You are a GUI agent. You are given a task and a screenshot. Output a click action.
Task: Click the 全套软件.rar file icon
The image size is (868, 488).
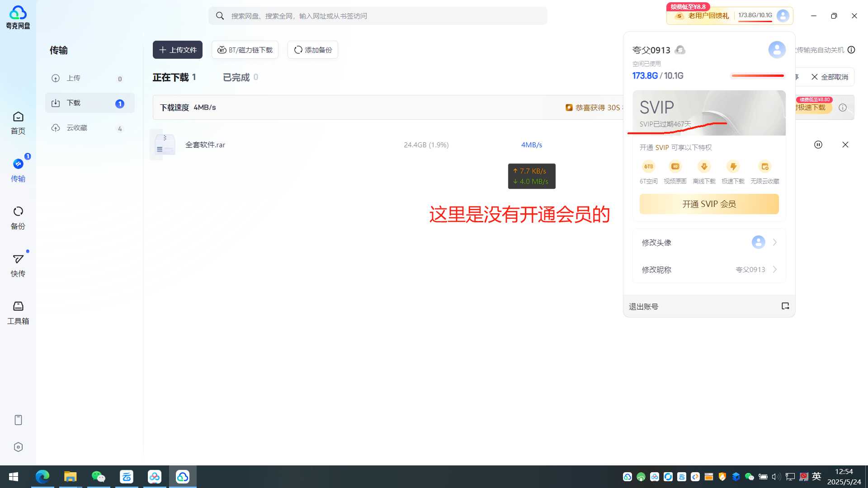pos(165,145)
